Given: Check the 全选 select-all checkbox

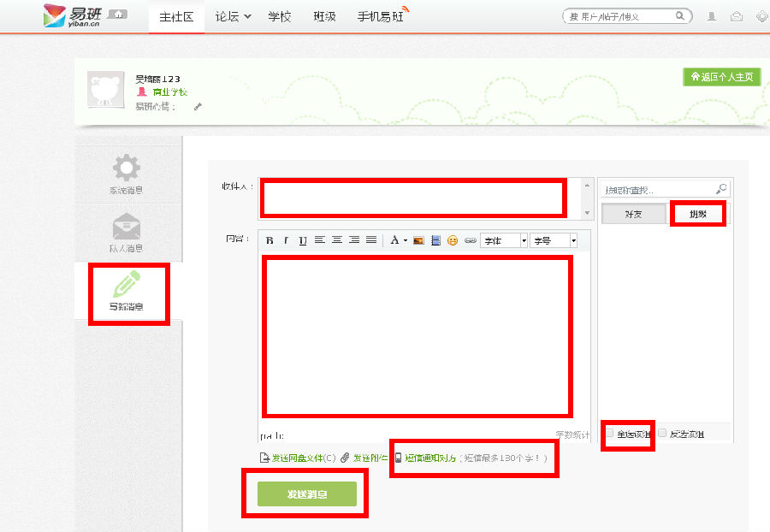Looking at the screenshot, I should [609, 434].
